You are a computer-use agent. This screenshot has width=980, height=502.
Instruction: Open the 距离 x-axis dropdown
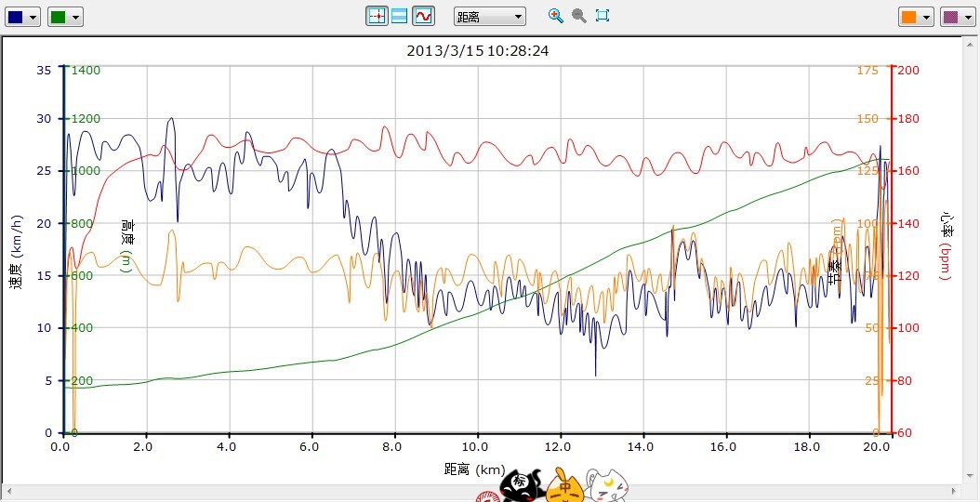click(x=489, y=17)
